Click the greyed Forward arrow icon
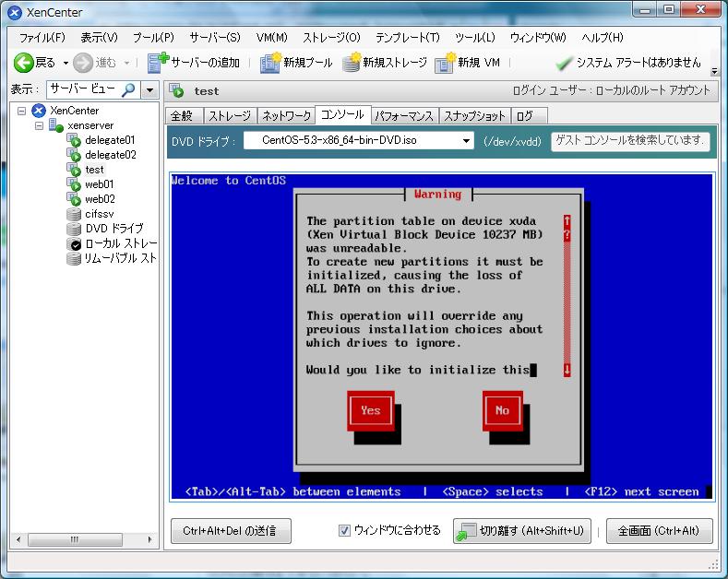 click(x=83, y=63)
